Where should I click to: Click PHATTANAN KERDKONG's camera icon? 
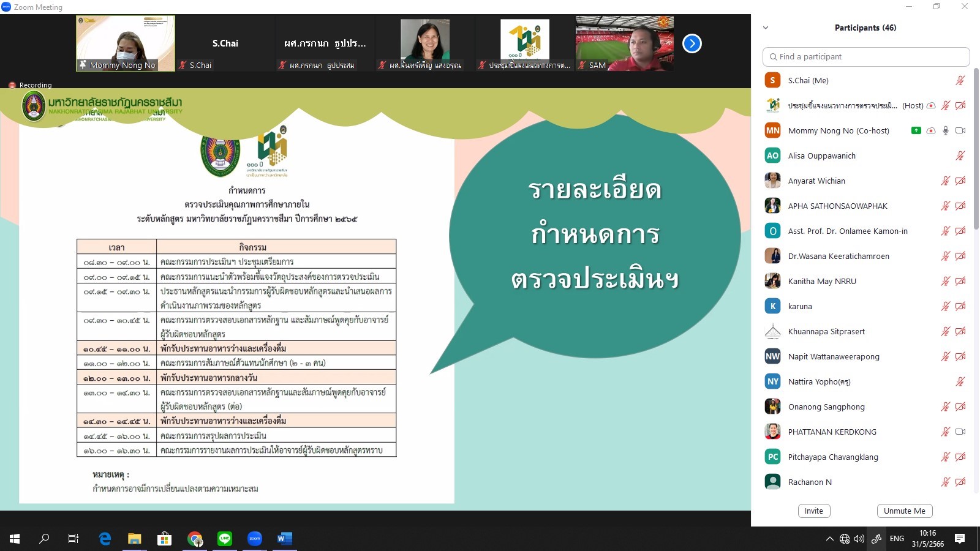960,432
